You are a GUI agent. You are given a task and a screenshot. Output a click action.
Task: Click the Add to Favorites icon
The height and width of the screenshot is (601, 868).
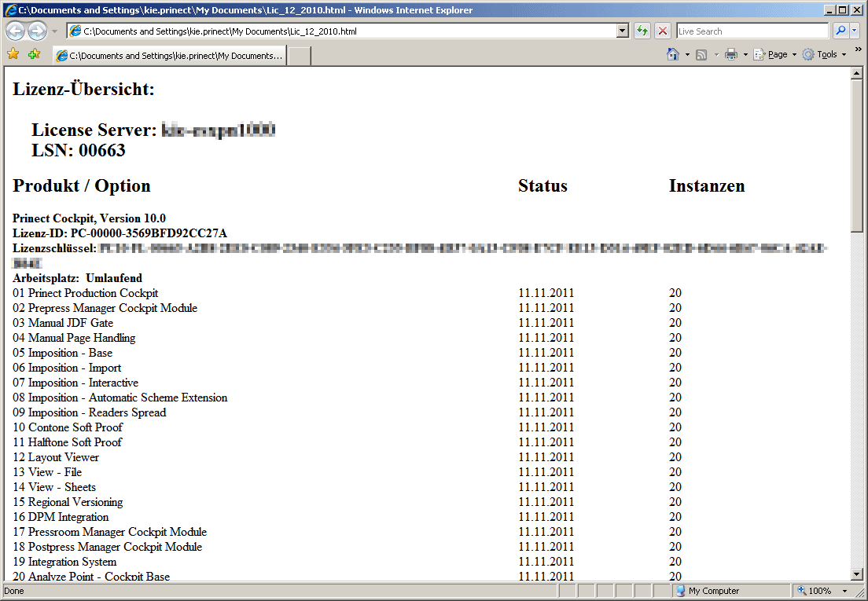(35, 54)
